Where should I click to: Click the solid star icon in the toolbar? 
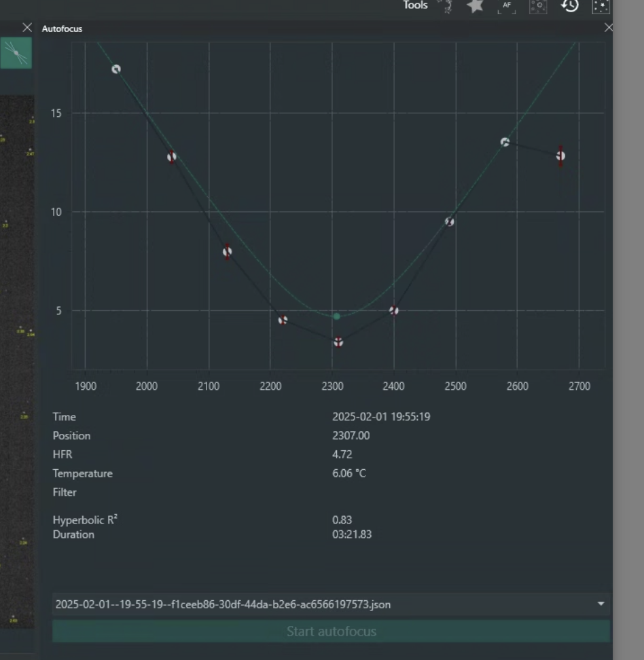click(x=475, y=6)
